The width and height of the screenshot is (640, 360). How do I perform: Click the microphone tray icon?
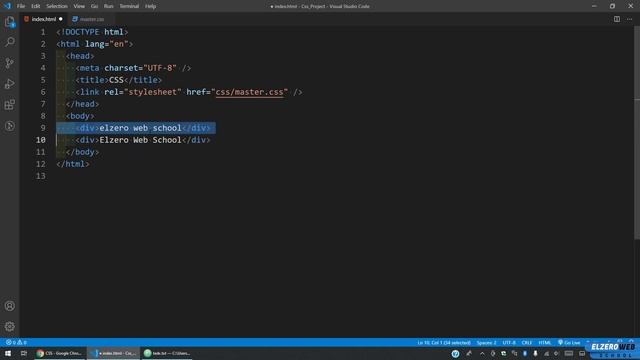(x=535, y=353)
